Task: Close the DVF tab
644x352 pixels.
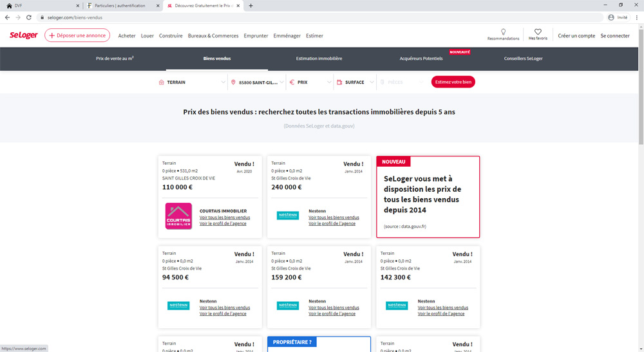Action: coord(78,6)
